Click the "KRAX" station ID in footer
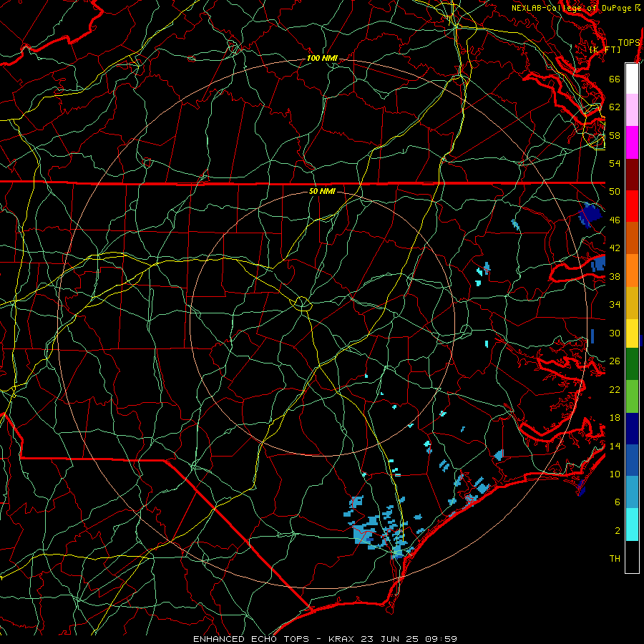Viewport: 644px width, 644px height. coord(342,639)
